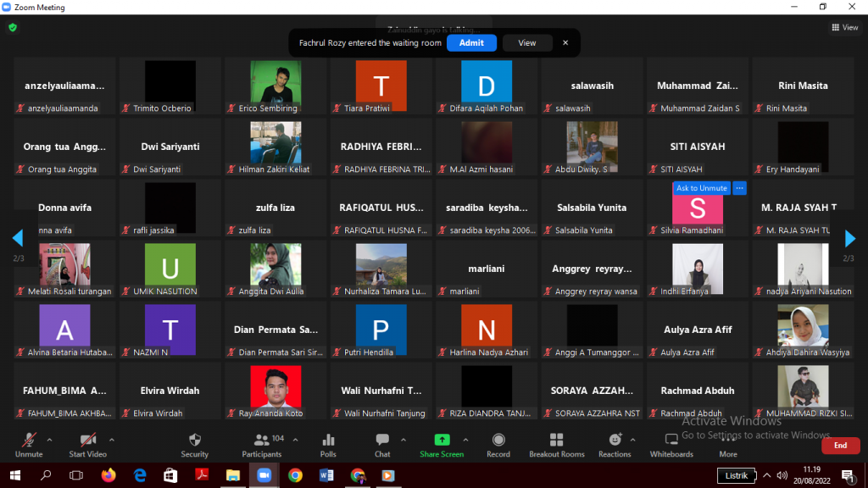Screen dimensions: 868x488
Task: Toggle Start Video camera
Action: (x=87, y=440)
